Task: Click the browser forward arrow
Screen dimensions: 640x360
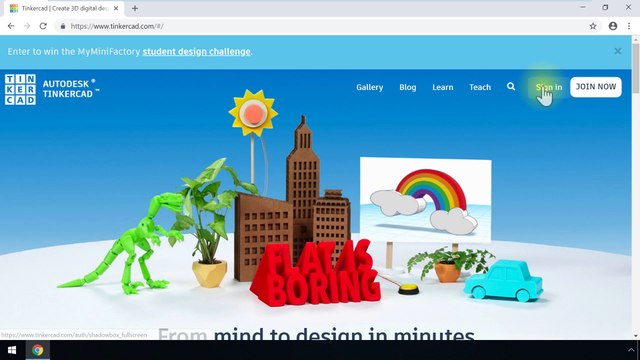Action: click(x=27, y=26)
